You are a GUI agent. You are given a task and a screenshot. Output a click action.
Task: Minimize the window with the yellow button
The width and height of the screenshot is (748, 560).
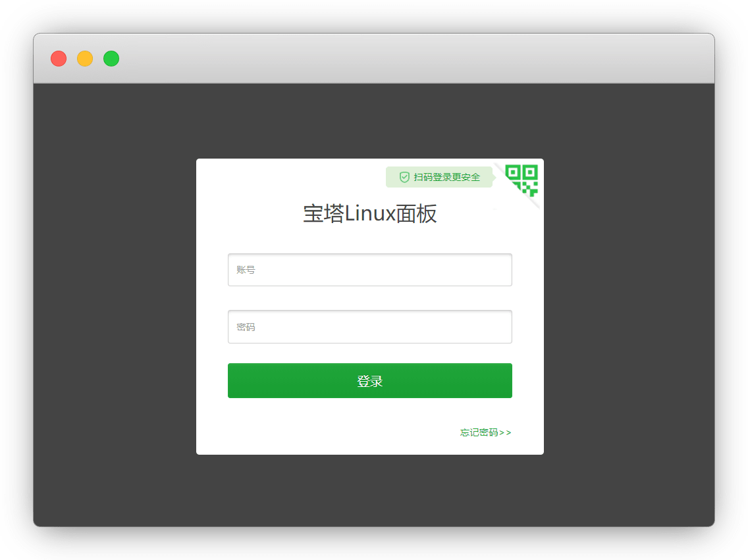[x=85, y=59]
